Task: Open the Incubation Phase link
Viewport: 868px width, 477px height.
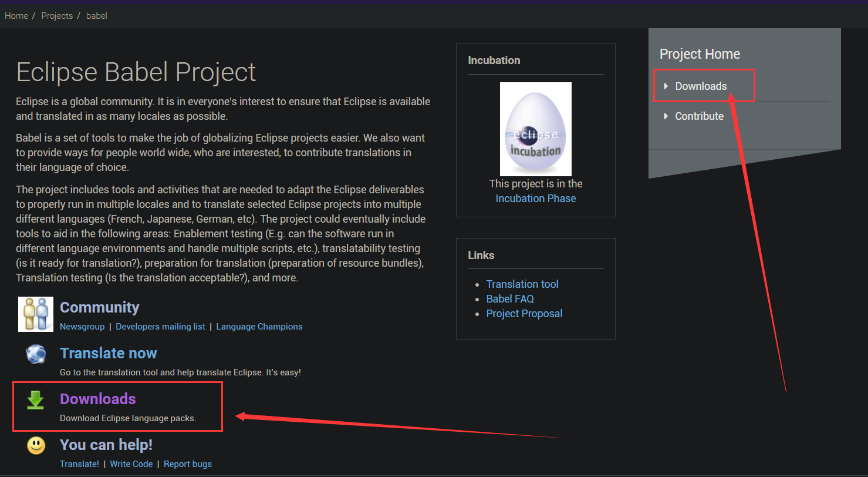Action: point(536,199)
